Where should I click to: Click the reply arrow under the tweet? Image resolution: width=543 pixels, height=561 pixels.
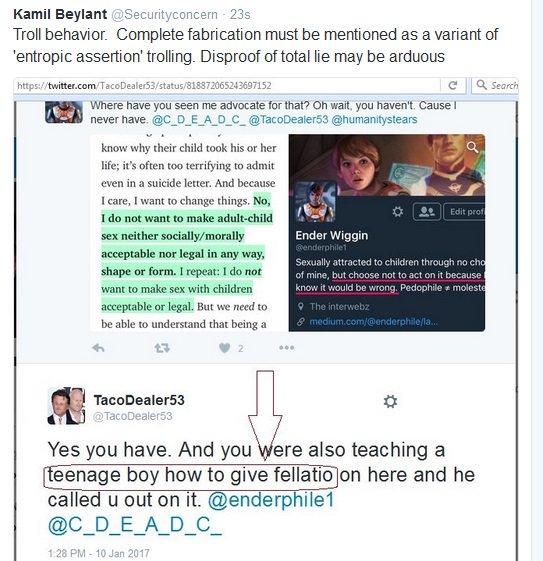pos(98,347)
